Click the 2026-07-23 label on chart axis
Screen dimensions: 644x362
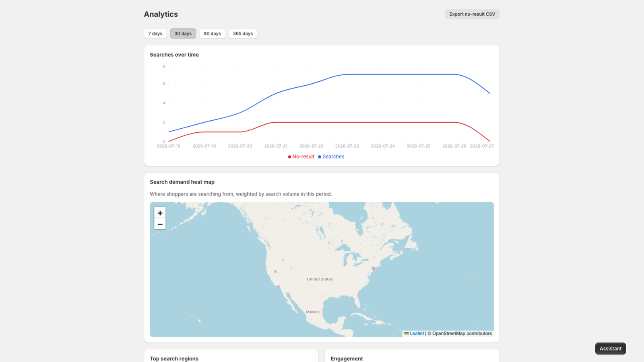pyautogui.click(x=347, y=146)
